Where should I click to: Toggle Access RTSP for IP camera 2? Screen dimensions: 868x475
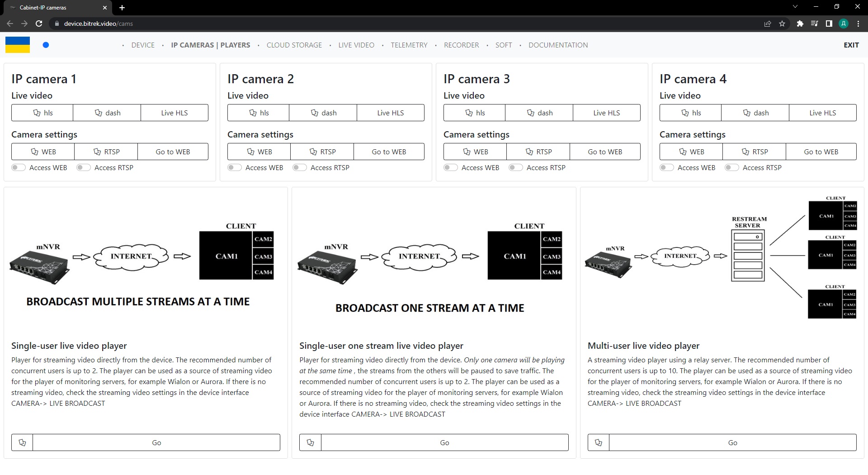pyautogui.click(x=300, y=167)
